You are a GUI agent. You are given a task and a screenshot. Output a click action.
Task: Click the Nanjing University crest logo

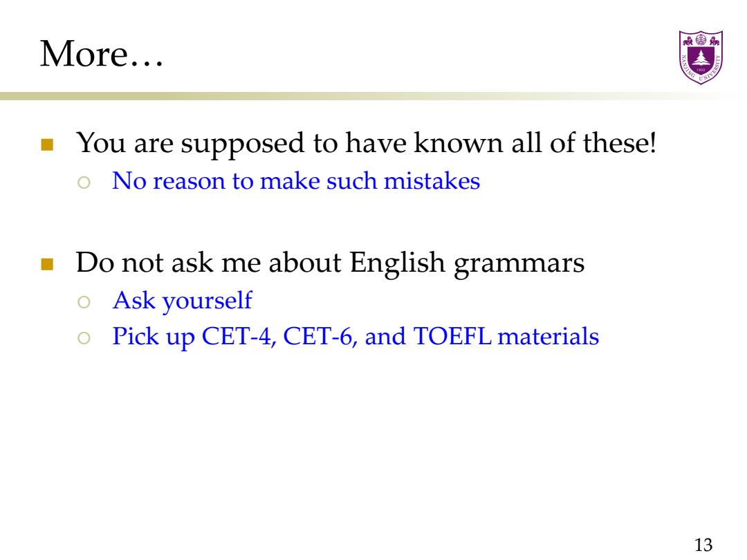point(701,57)
